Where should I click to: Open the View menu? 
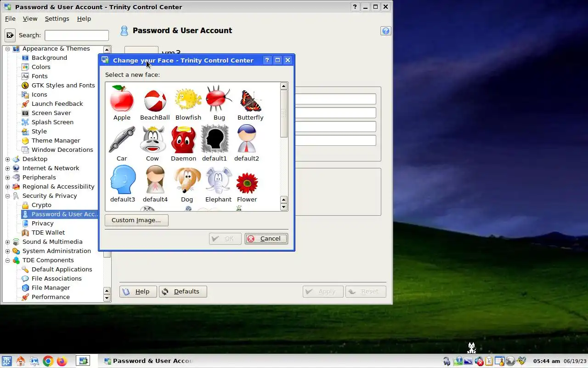[x=30, y=18]
